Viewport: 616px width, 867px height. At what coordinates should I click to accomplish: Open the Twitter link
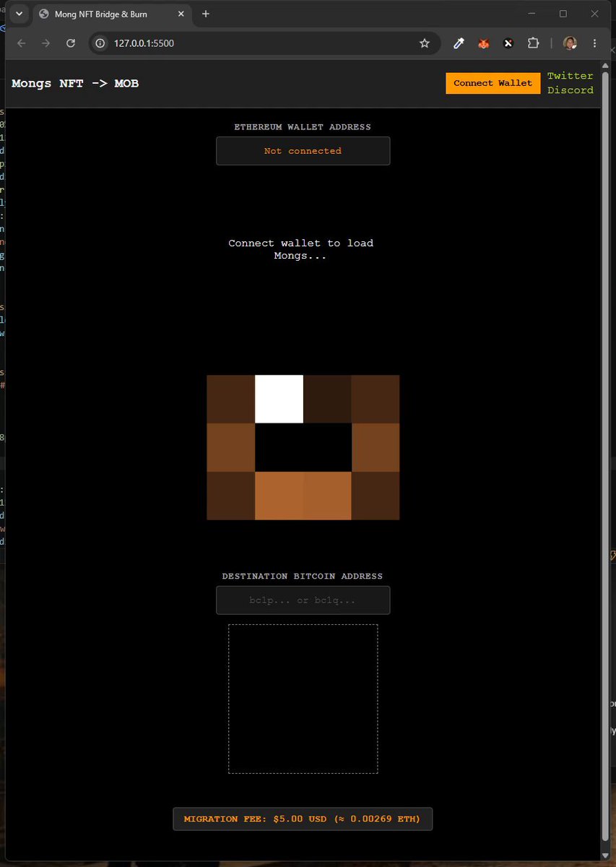(x=570, y=76)
